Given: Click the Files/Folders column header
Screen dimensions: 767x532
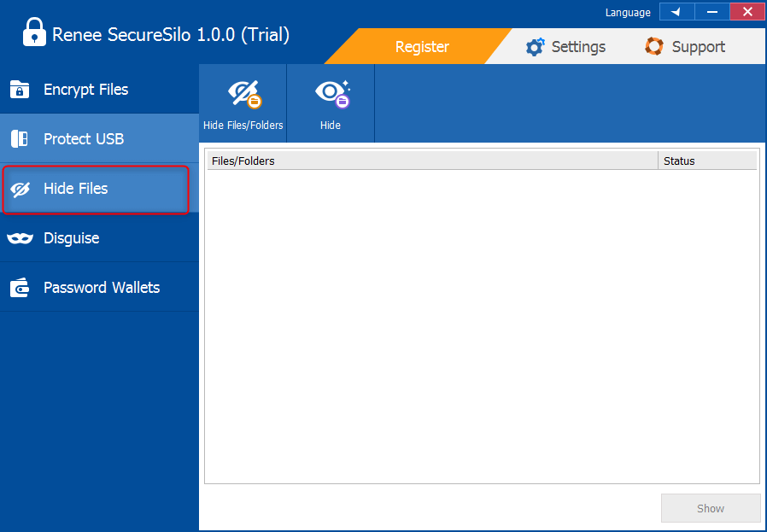Looking at the screenshot, I should tap(432, 161).
